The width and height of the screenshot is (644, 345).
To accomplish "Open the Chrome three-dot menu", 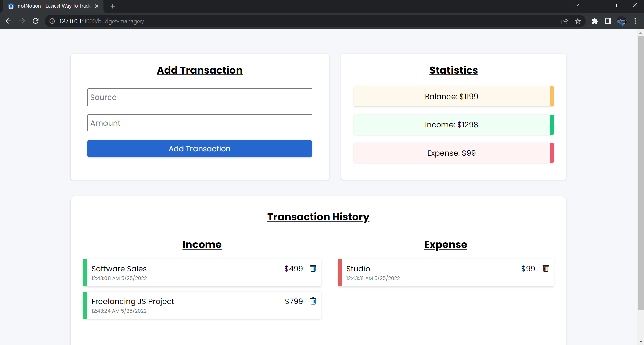I will click(635, 21).
